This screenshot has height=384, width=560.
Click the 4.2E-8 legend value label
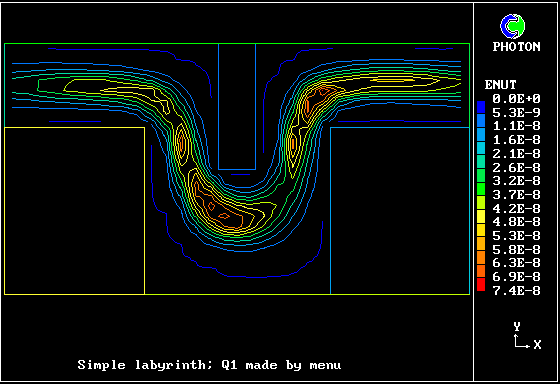click(516, 208)
